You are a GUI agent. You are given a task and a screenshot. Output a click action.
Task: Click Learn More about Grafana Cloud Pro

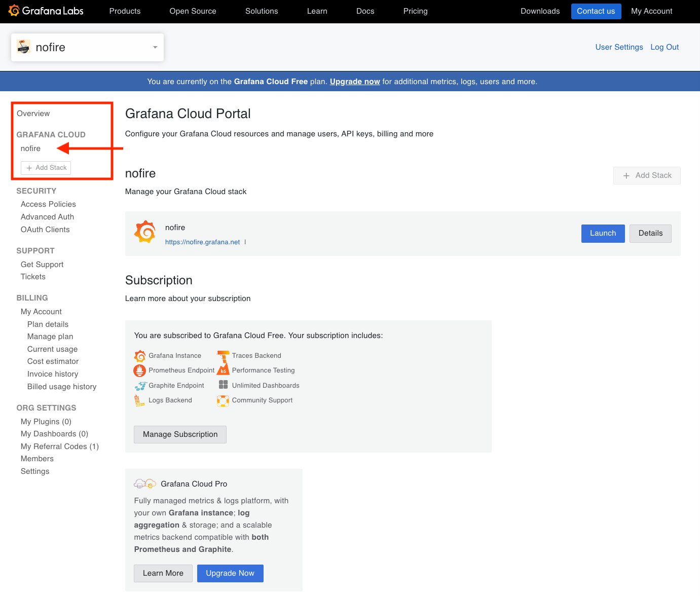163,574
